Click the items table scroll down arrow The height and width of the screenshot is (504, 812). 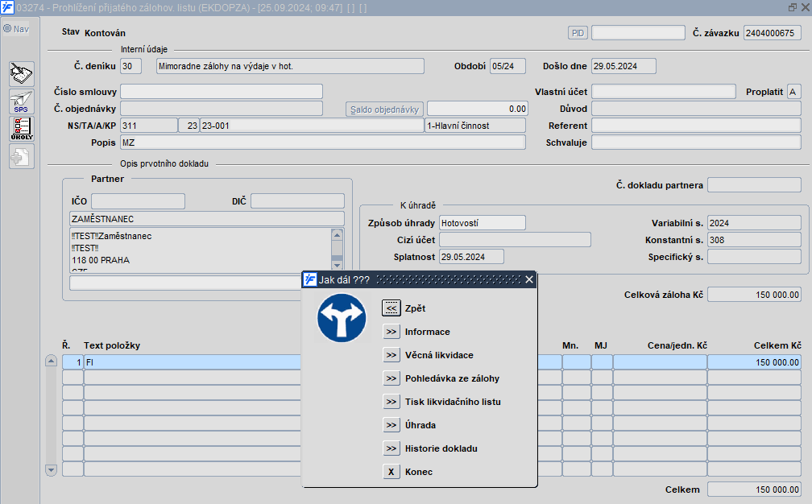click(51, 470)
